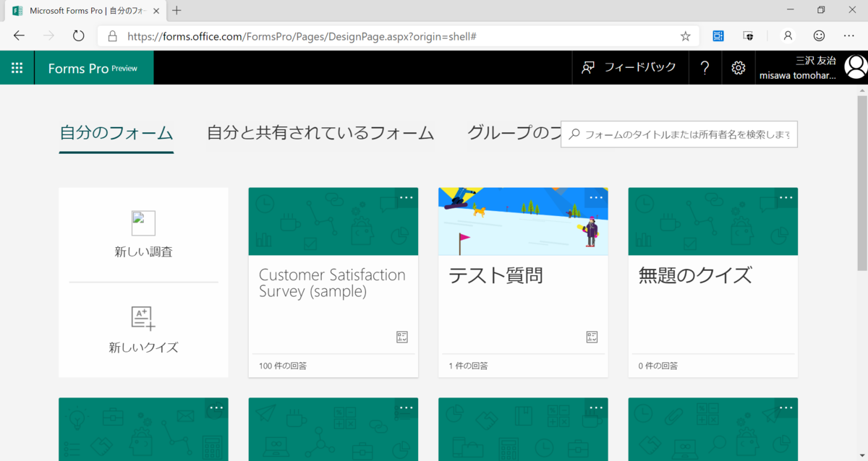Open Customer Satisfaction Survey (sample) card

pyautogui.click(x=333, y=283)
